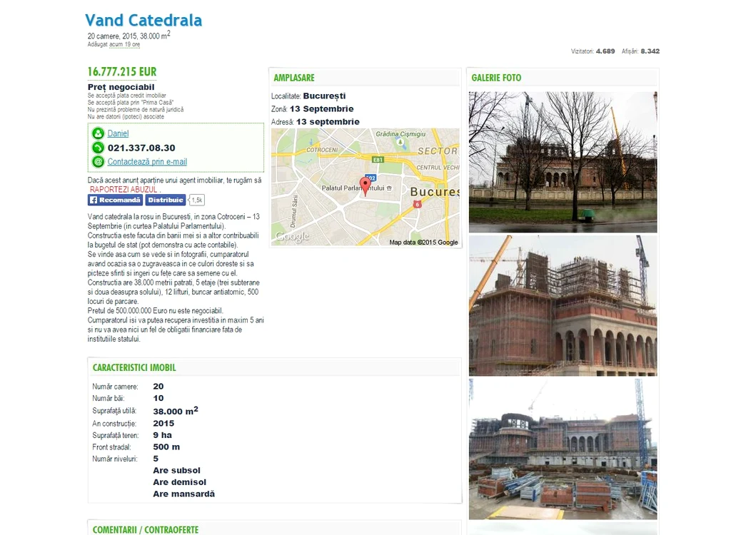Image resolution: width=756 pixels, height=535 pixels.
Task: Click the '20 camere, 2015, 38.000 m2' subtitle
Action: [128, 36]
